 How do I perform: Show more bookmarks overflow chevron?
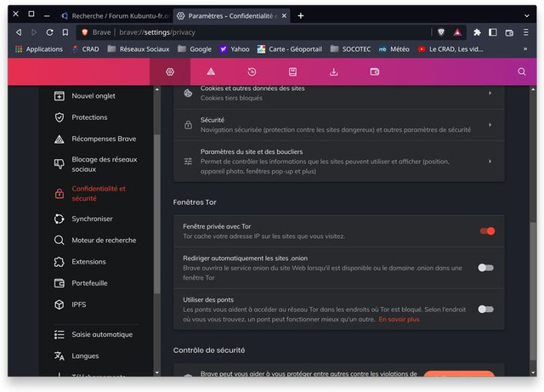(525, 49)
